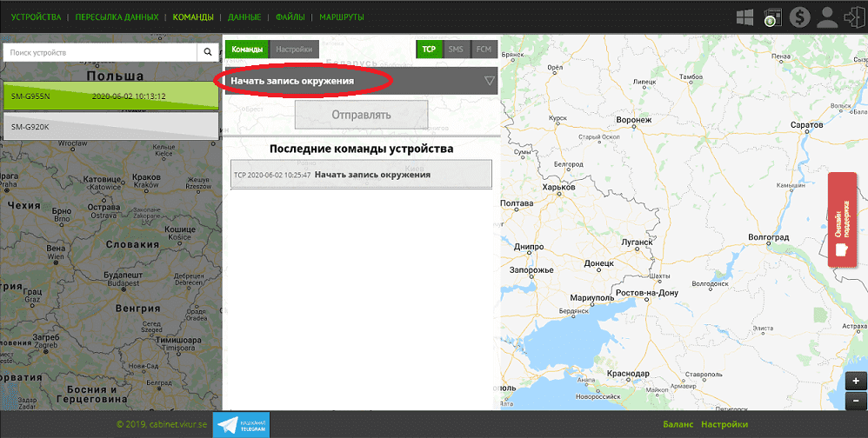
Task: Zoom out on the map
Action: 856,401
